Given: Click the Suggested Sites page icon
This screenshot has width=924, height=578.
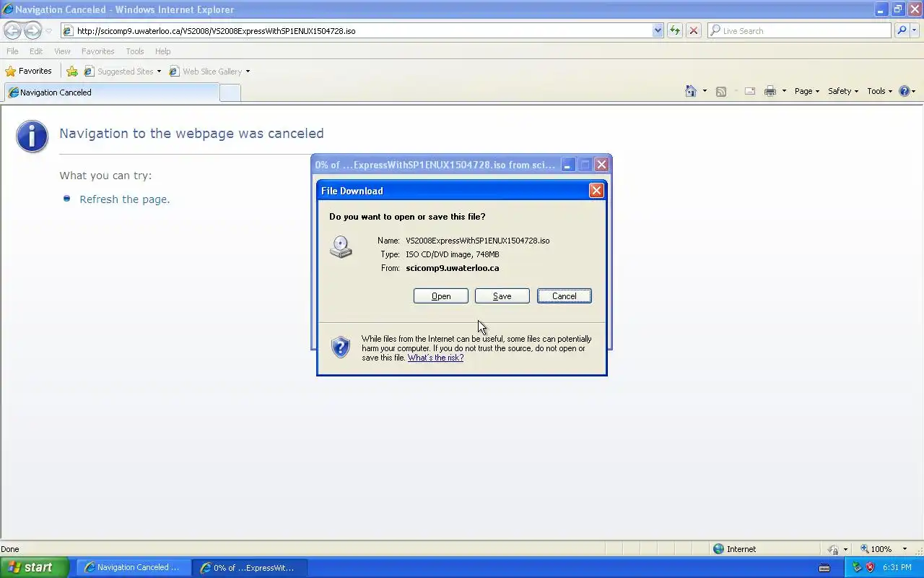Looking at the screenshot, I should (90, 72).
